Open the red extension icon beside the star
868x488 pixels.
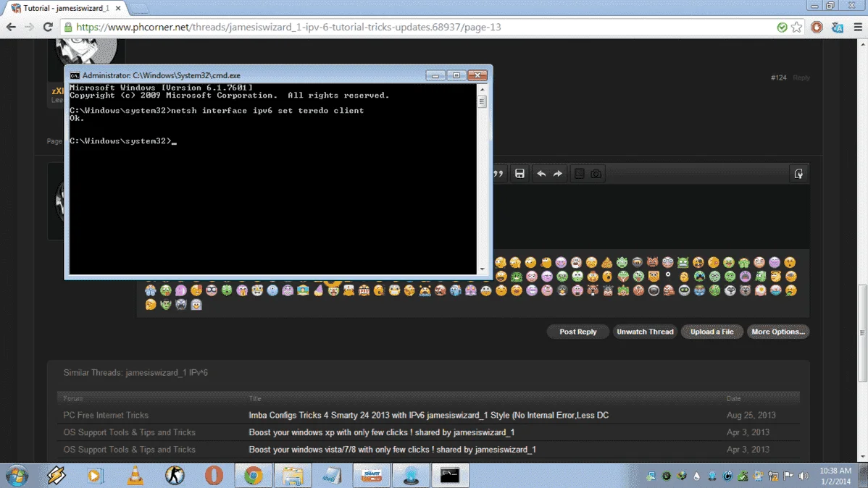[x=817, y=27]
